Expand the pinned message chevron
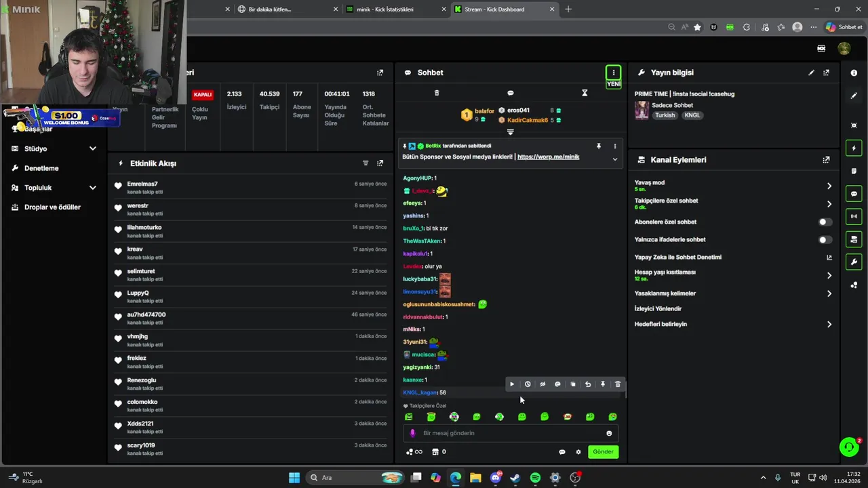This screenshot has width=868, height=488. (x=615, y=159)
